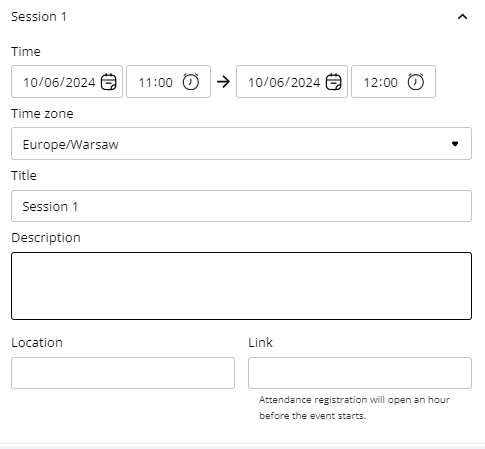Focus the end date 10/06/2024 text

[x=284, y=83]
